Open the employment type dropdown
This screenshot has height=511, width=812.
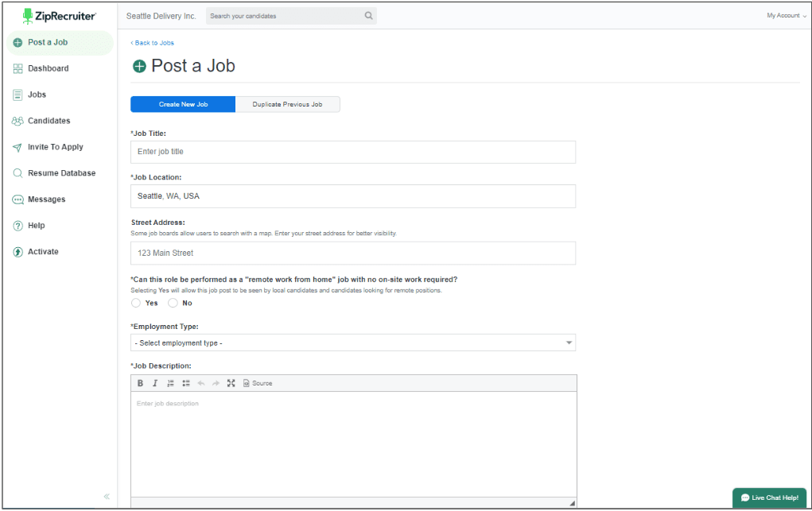point(352,343)
